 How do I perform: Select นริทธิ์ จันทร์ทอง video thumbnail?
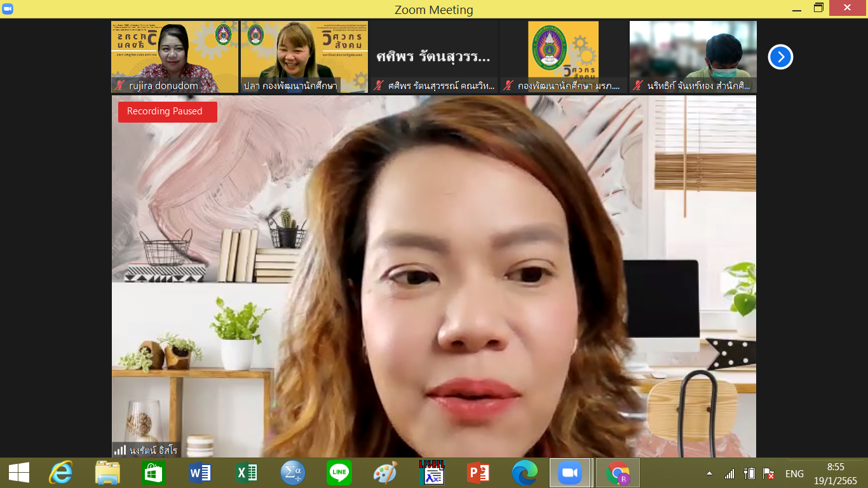click(x=693, y=57)
